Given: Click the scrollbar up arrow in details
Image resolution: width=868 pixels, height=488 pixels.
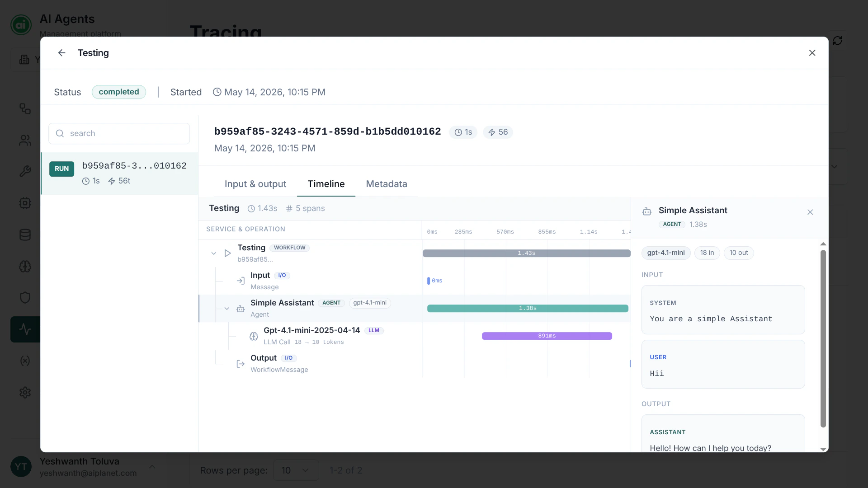Looking at the screenshot, I should (823, 244).
